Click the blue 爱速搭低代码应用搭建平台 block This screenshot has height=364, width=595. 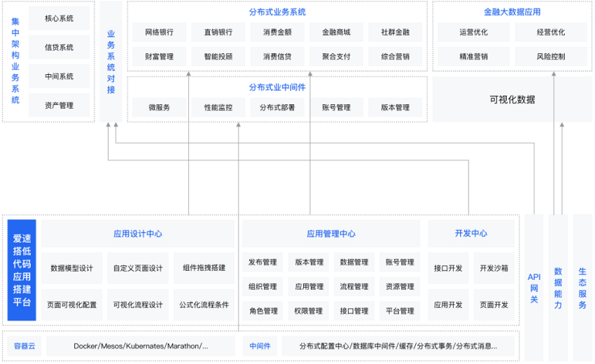pos(22,270)
